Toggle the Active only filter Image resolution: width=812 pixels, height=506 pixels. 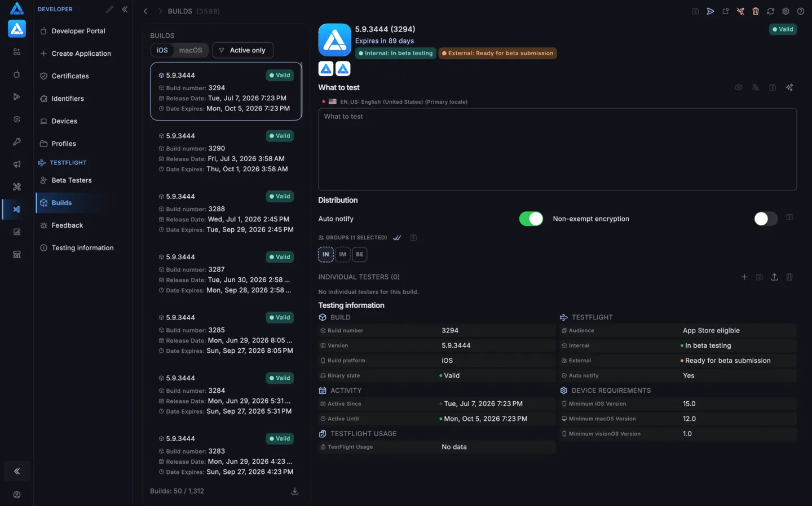click(x=243, y=50)
